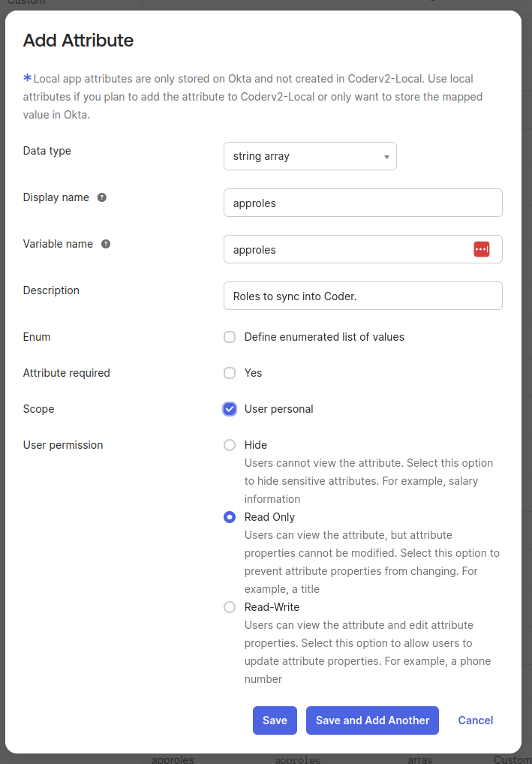Select the Read Only user permission
Image resolution: width=532 pixels, height=764 pixels.
click(229, 517)
